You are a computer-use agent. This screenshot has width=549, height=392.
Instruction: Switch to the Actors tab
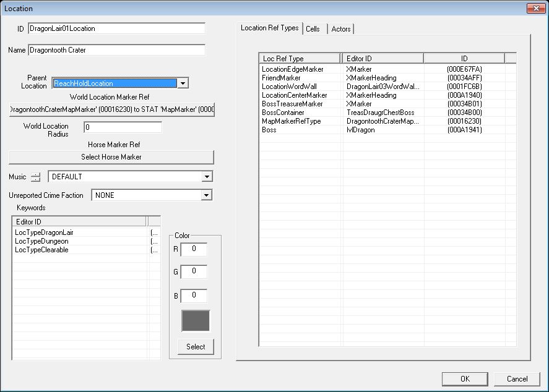tap(340, 29)
